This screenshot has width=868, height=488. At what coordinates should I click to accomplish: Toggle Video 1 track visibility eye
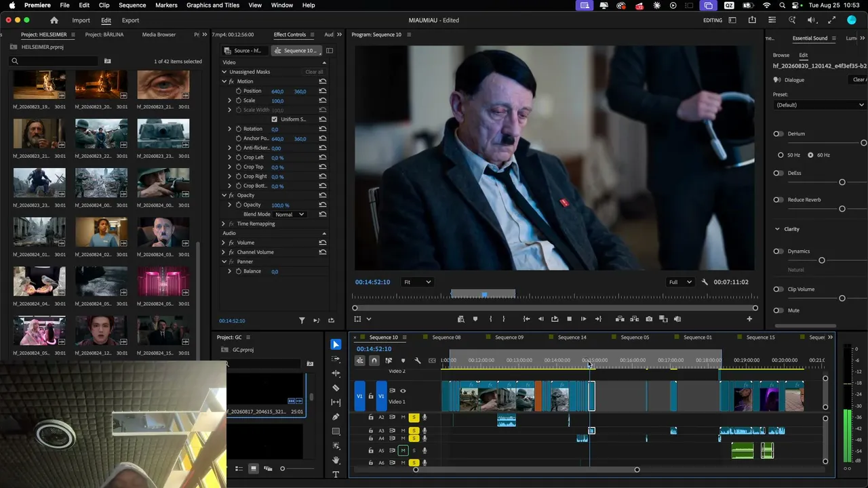(403, 391)
